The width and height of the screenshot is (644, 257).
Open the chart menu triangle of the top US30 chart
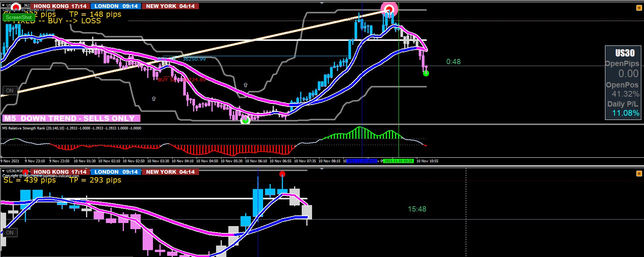pyautogui.click(x=3, y=5)
